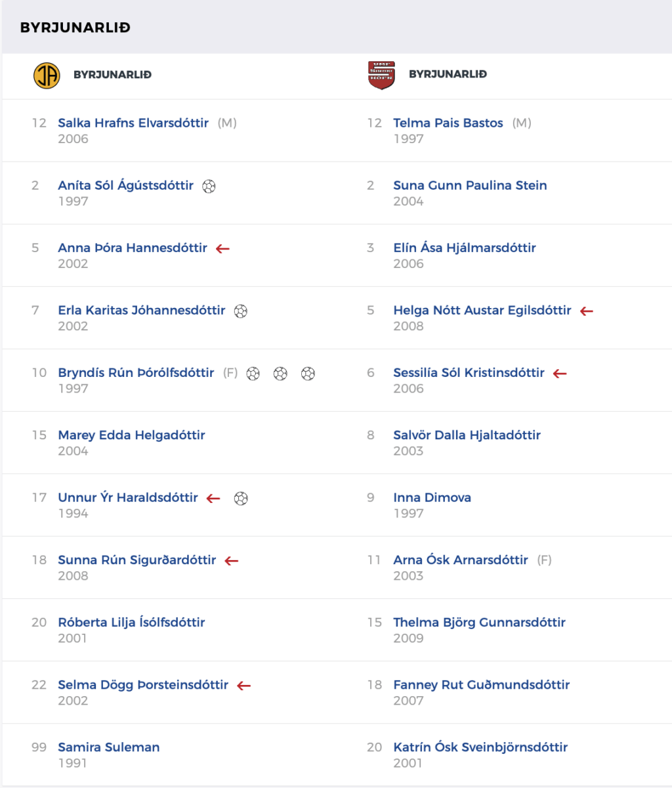The width and height of the screenshot is (672, 788).
Task: Open Telma Pais Bastos player profile
Action: (x=448, y=123)
